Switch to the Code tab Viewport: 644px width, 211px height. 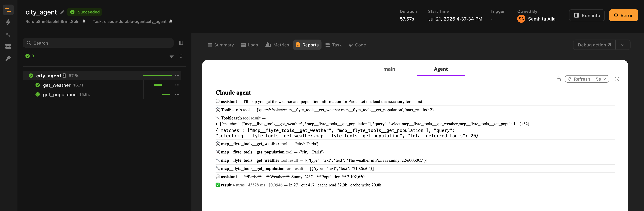click(357, 45)
